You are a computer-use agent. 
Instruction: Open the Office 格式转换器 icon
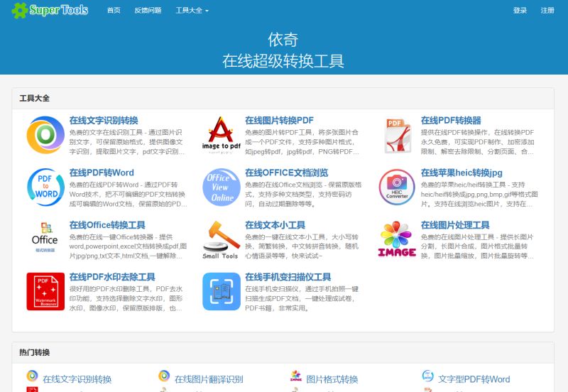pos(45,237)
